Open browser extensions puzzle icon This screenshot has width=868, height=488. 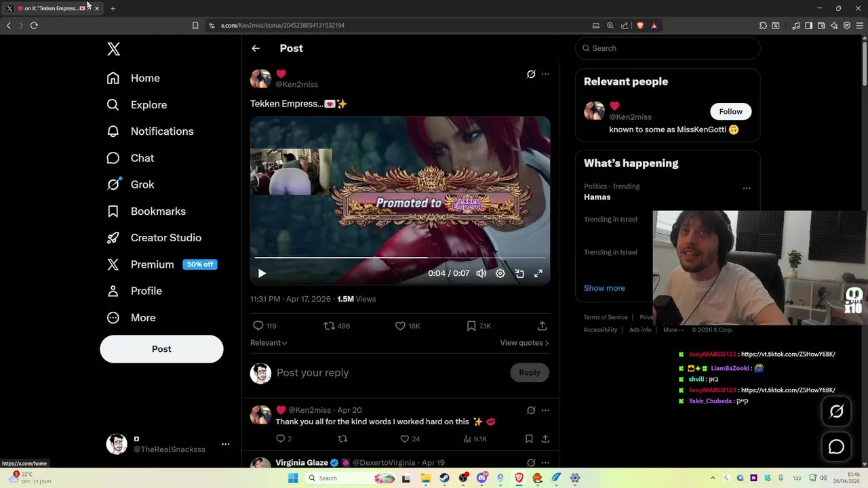pyautogui.click(x=763, y=25)
